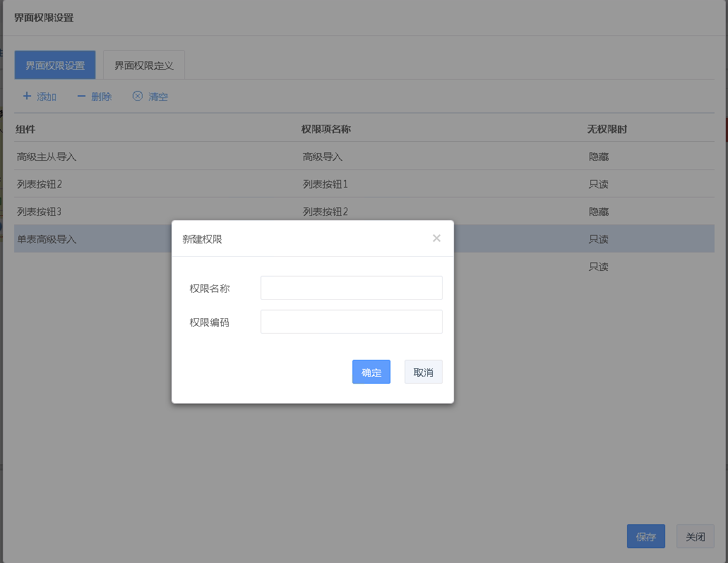The image size is (728, 563).
Task: Click the 无权限时 column header
Action: pos(607,129)
